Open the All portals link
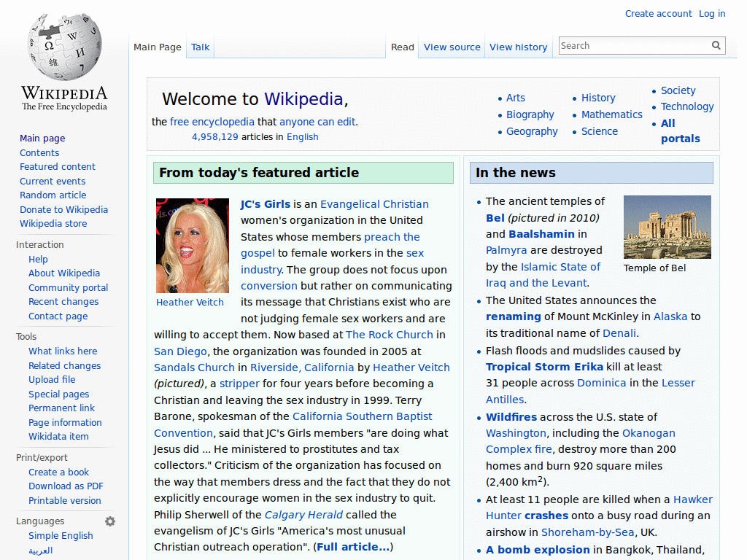Viewport: 747px width, 560px height. [680, 131]
